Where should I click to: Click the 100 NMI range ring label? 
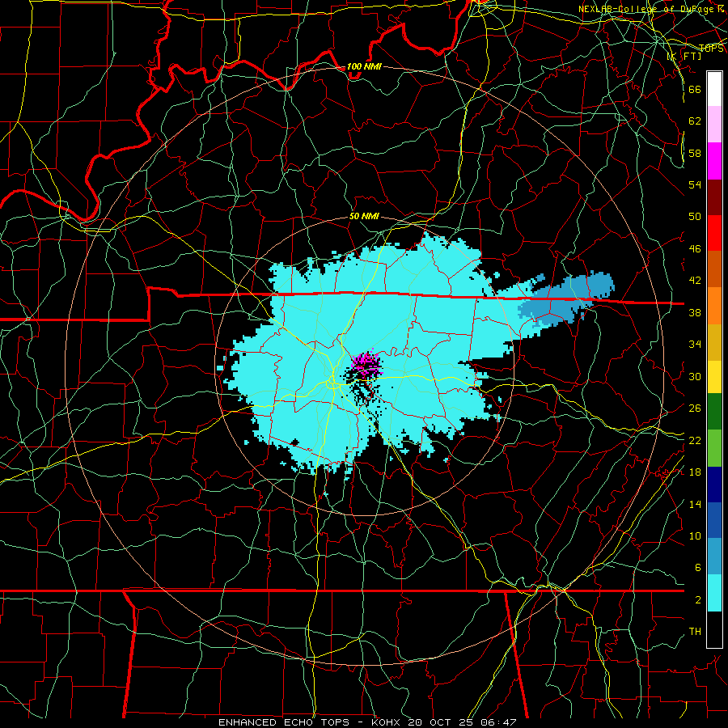coord(364,66)
